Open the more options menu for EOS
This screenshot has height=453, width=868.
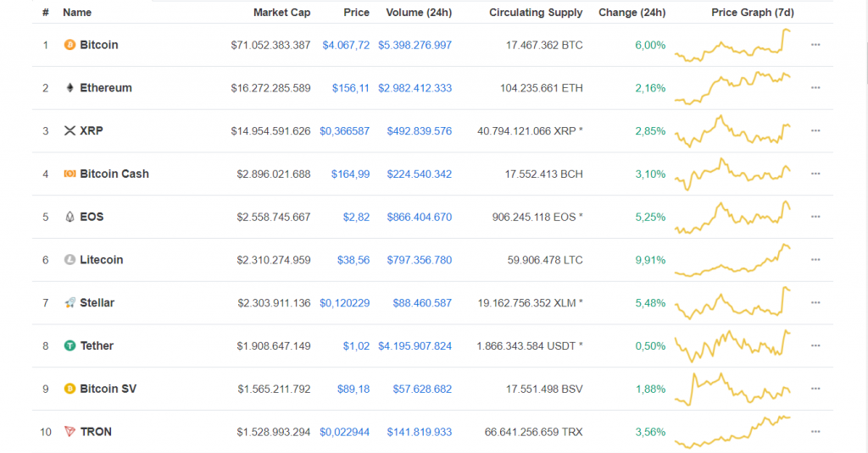pyautogui.click(x=815, y=217)
